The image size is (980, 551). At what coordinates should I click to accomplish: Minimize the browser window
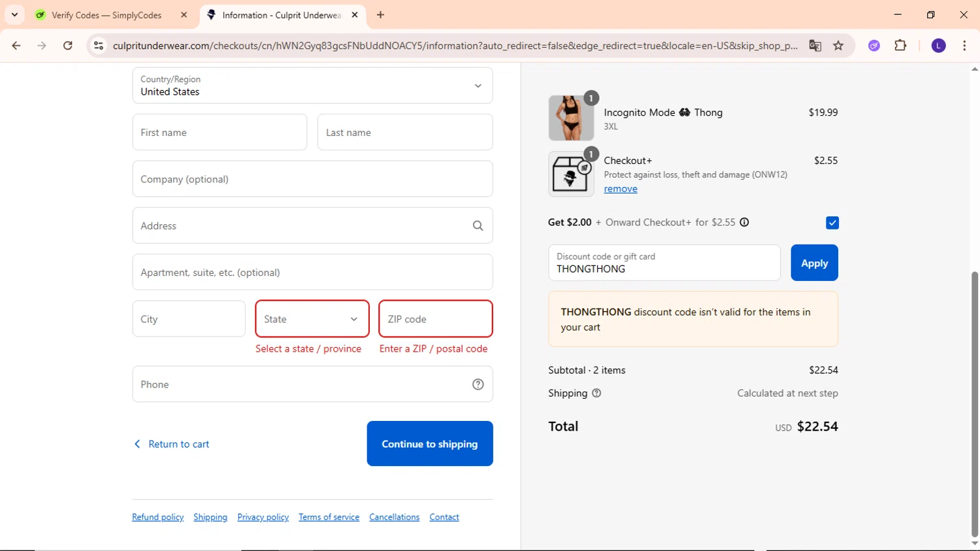tap(898, 14)
